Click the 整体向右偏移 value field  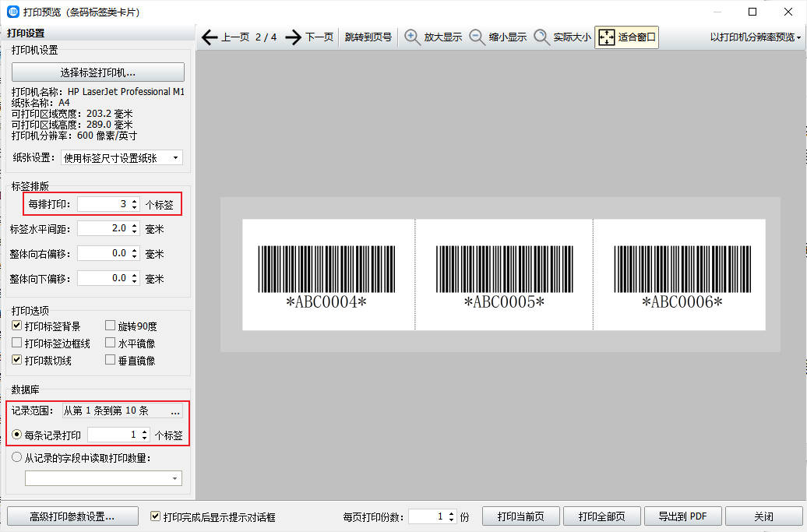pos(104,253)
